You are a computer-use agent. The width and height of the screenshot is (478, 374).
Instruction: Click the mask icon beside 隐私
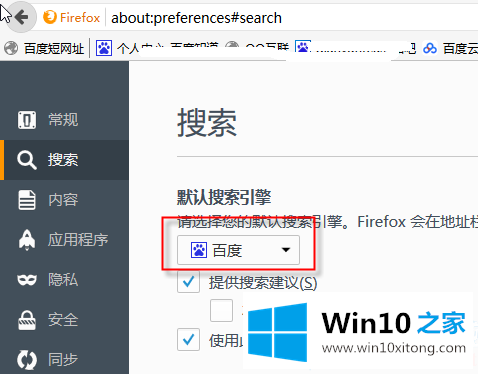pos(27,280)
